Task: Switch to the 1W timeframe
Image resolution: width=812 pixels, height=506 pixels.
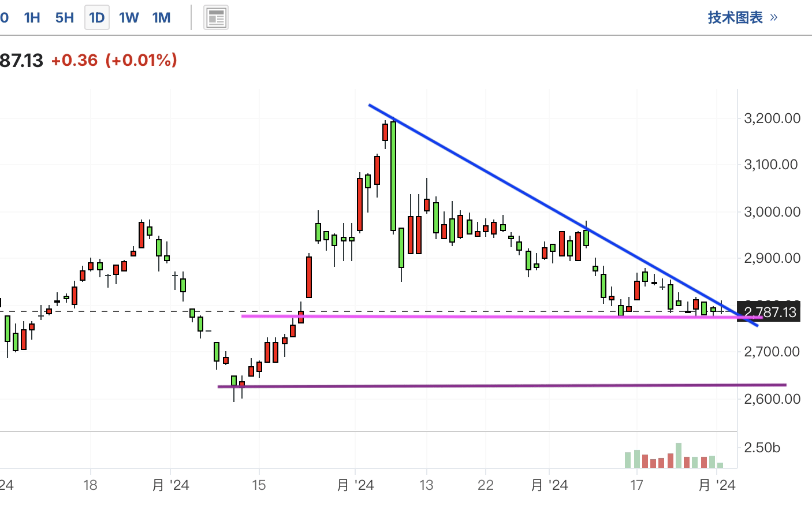Action: point(129,17)
